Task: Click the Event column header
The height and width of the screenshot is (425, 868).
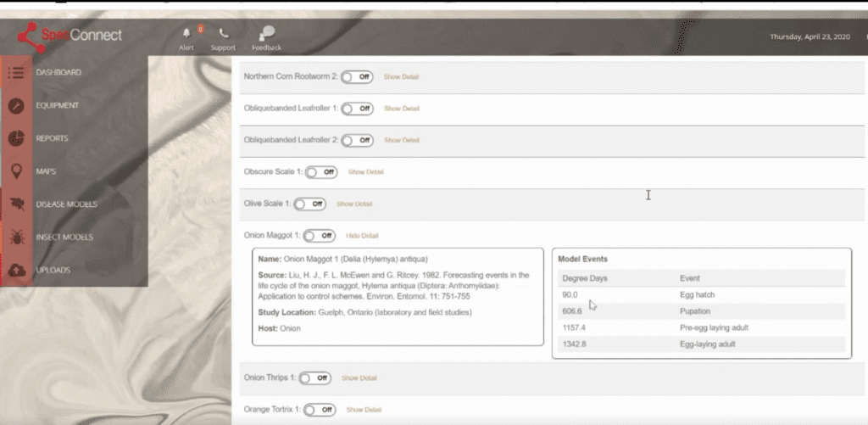Action: click(x=690, y=278)
